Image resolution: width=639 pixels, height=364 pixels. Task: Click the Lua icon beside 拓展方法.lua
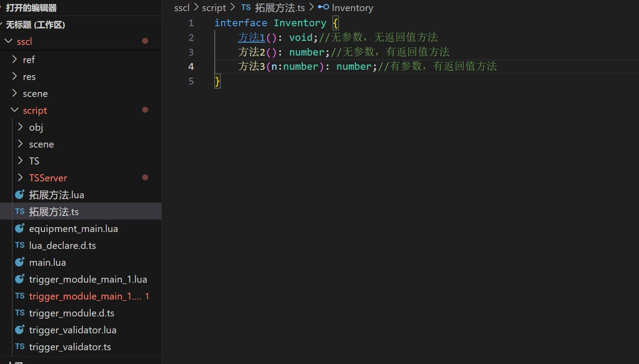20,194
